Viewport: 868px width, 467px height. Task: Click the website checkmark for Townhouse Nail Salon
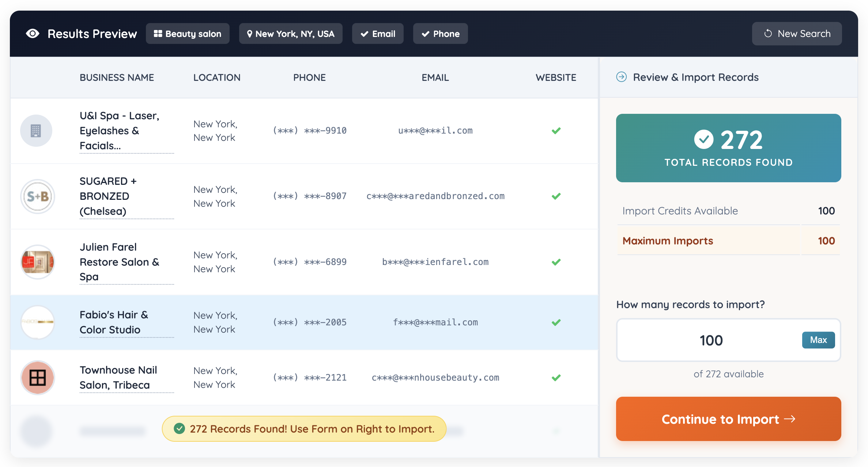point(556,378)
